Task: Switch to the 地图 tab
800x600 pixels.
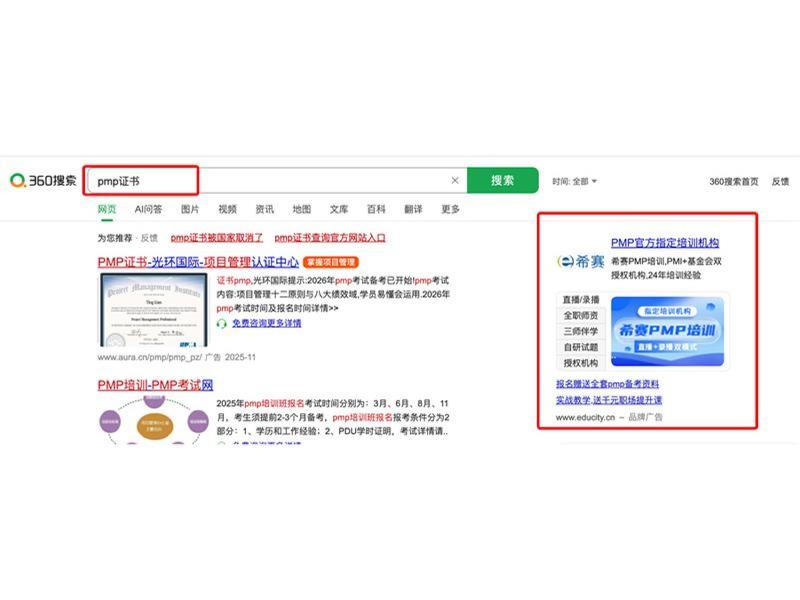Action: 302,209
